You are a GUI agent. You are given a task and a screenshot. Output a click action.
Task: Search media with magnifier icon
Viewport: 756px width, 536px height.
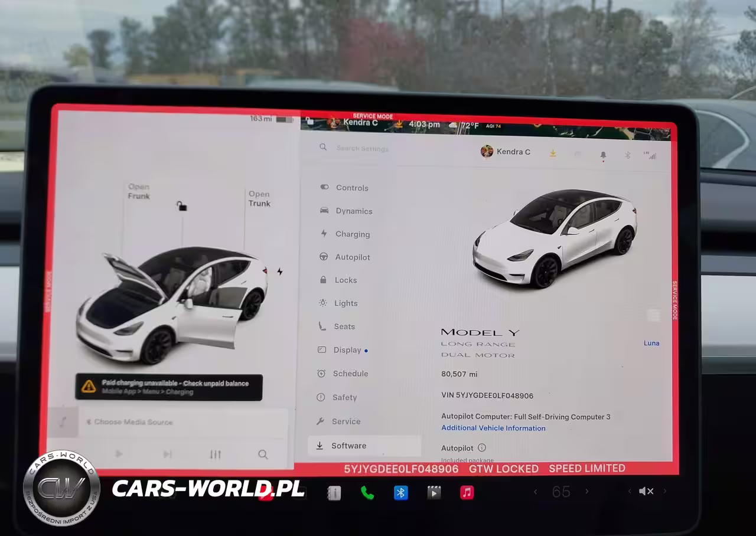[263, 455]
